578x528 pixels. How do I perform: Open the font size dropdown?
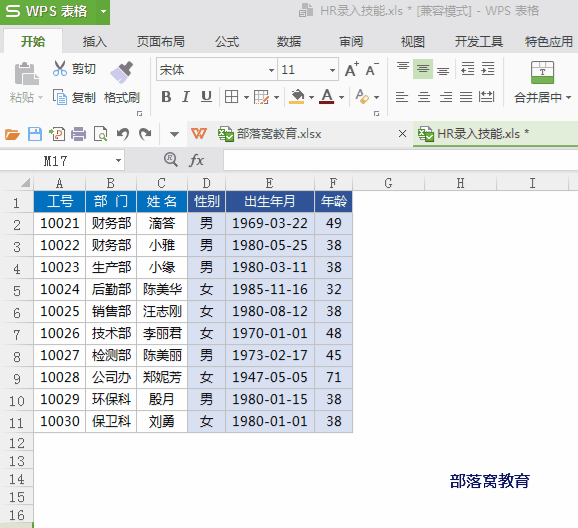point(332,70)
